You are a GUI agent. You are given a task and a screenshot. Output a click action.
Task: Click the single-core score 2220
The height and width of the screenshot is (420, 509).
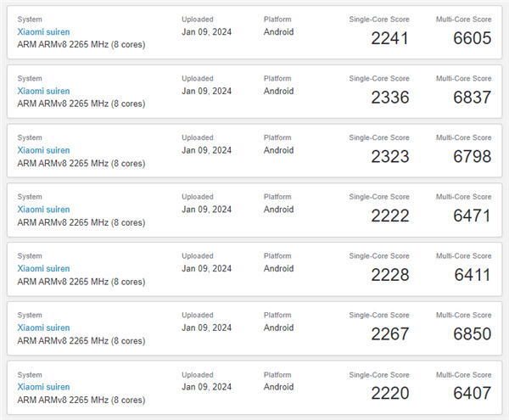[x=390, y=394]
